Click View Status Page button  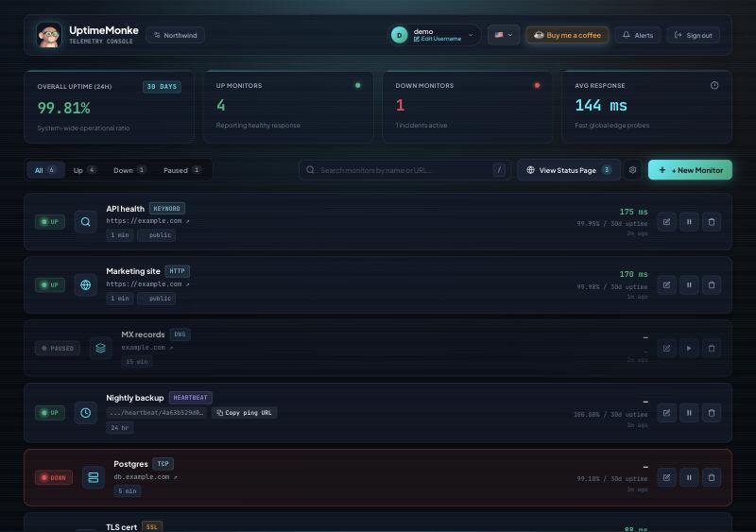(x=569, y=170)
